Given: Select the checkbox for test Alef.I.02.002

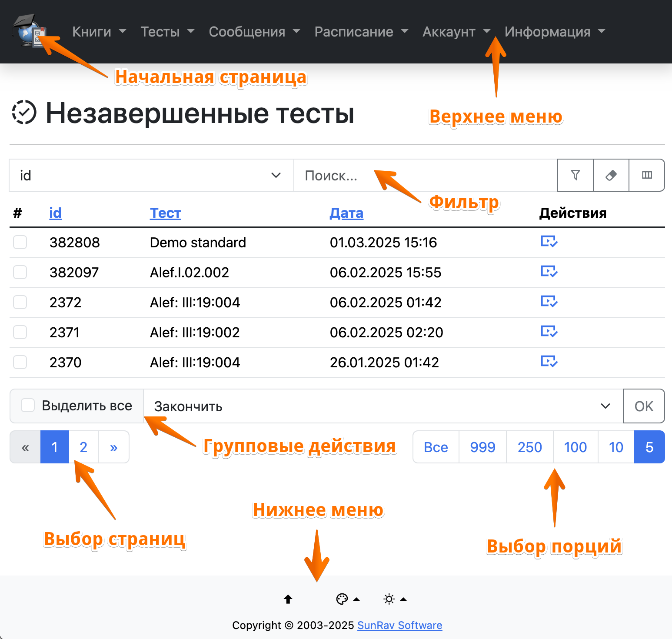Looking at the screenshot, I should (x=20, y=272).
